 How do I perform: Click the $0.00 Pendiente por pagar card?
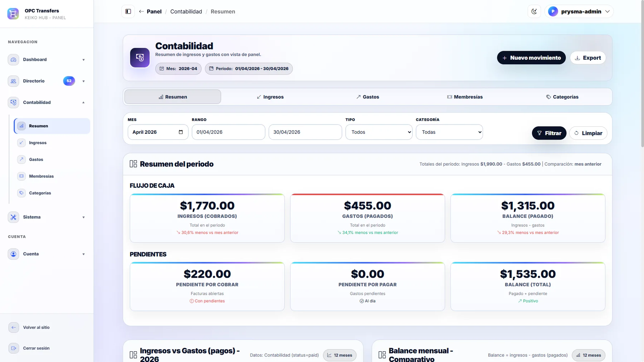click(x=367, y=287)
